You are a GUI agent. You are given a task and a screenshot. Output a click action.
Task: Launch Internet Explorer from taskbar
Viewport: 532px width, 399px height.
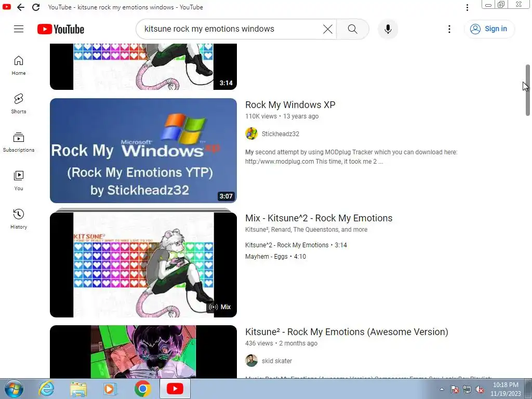pyautogui.click(x=46, y=389)
